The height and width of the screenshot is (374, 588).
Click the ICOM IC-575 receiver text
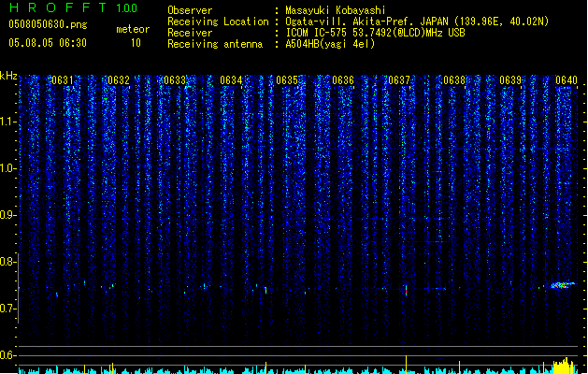(375, 33)
